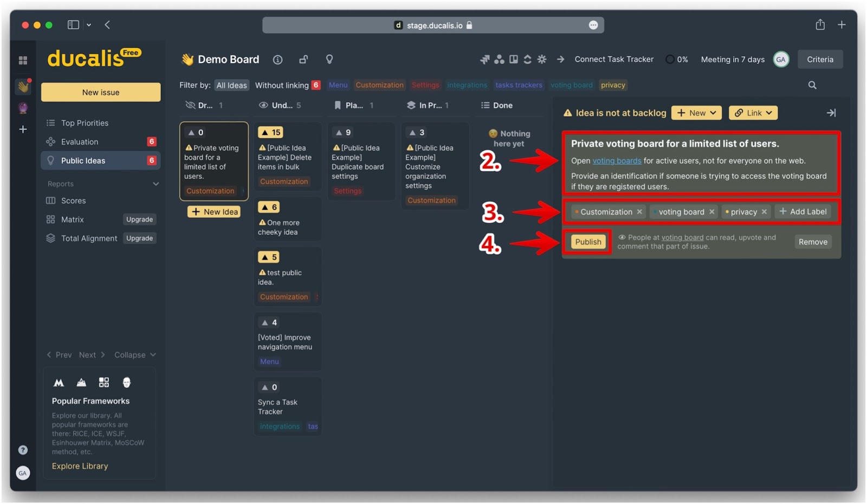
Task: Click the GA user avatar at the rail bottom
Action: click(23, 473)
